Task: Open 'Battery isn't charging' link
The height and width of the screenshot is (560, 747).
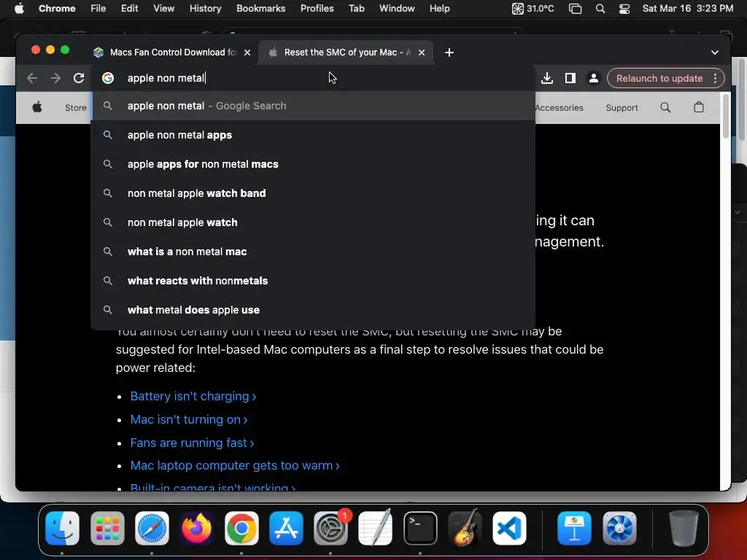Action: [193, 396]
